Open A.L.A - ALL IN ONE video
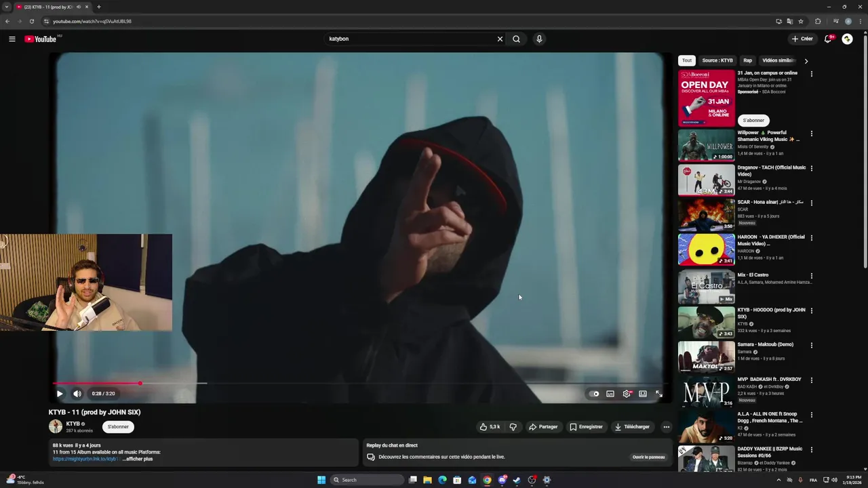Viewport: 868px width, 488px height. [706, 426]
